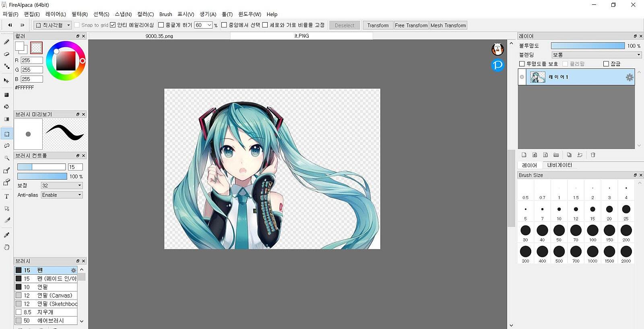Open the 블렌딩 blend mode dropdown
Image resolution: width=644 pixels, height=329 pixels.
597,55
